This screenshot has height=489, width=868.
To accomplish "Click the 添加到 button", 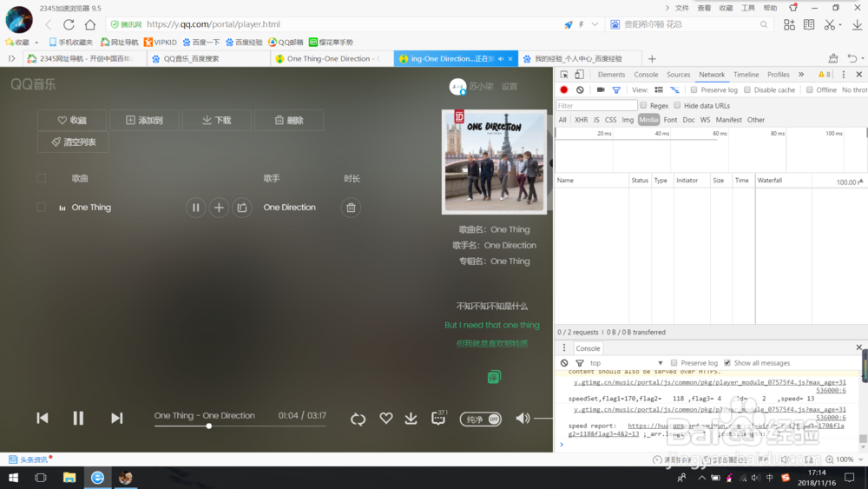I will pos(144,120).
